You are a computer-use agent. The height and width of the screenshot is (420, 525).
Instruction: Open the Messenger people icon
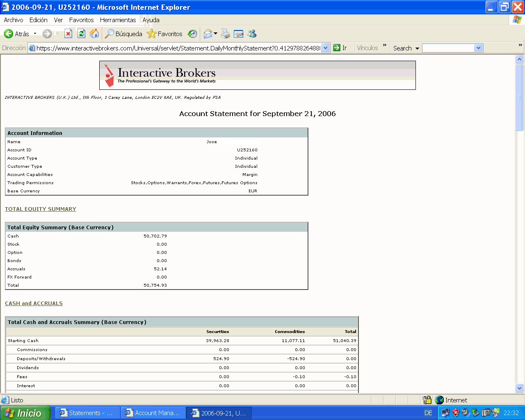252,34
